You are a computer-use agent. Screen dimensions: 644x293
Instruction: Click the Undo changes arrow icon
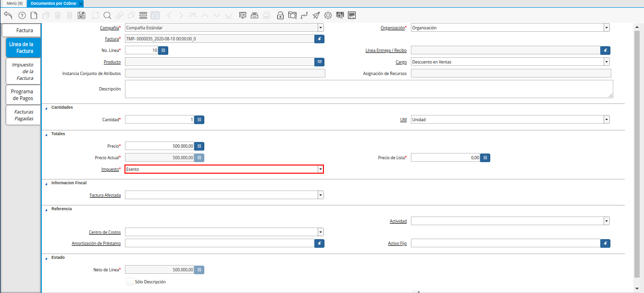[x=8, y=15]
